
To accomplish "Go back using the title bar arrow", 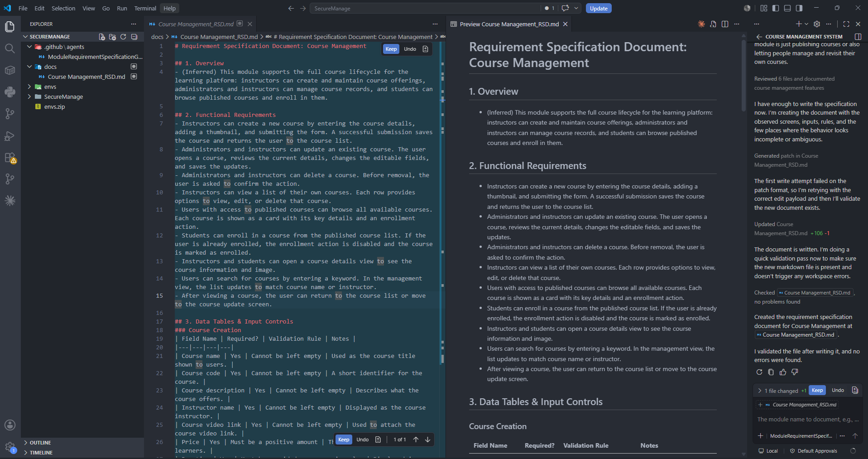I will (291, 8).
